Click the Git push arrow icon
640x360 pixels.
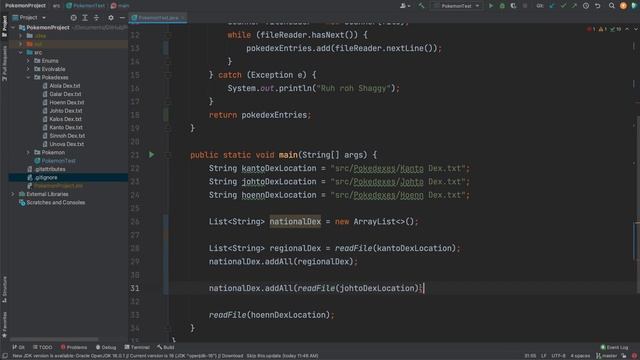tap(574, 6)
